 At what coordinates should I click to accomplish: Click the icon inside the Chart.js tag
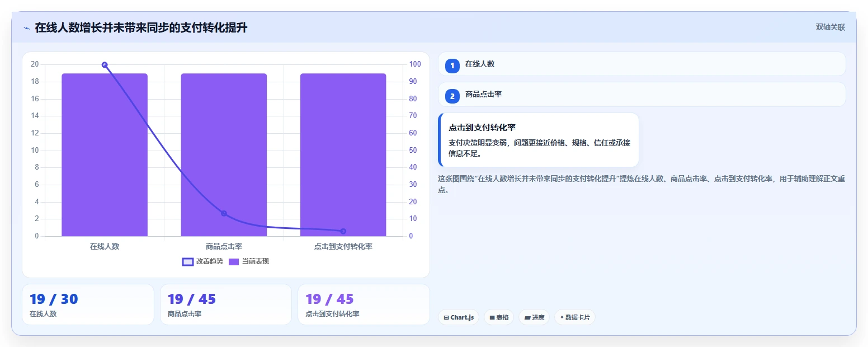point(446,318)
